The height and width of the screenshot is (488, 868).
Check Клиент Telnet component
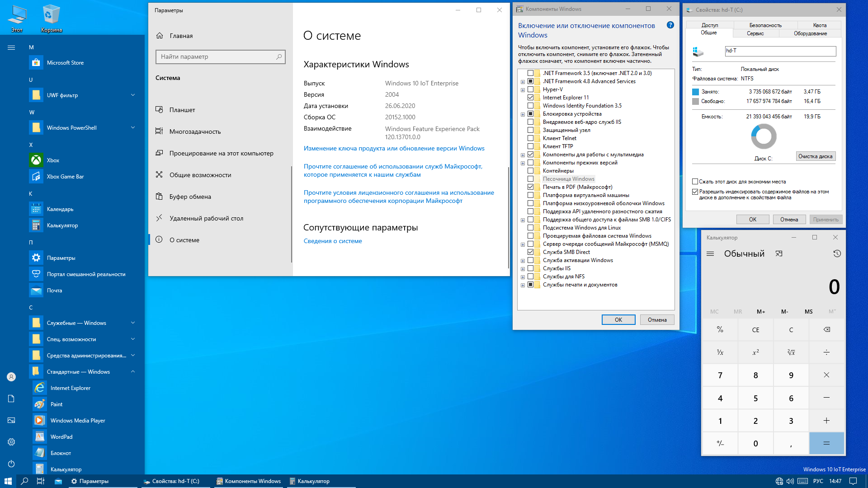(531, 138)
